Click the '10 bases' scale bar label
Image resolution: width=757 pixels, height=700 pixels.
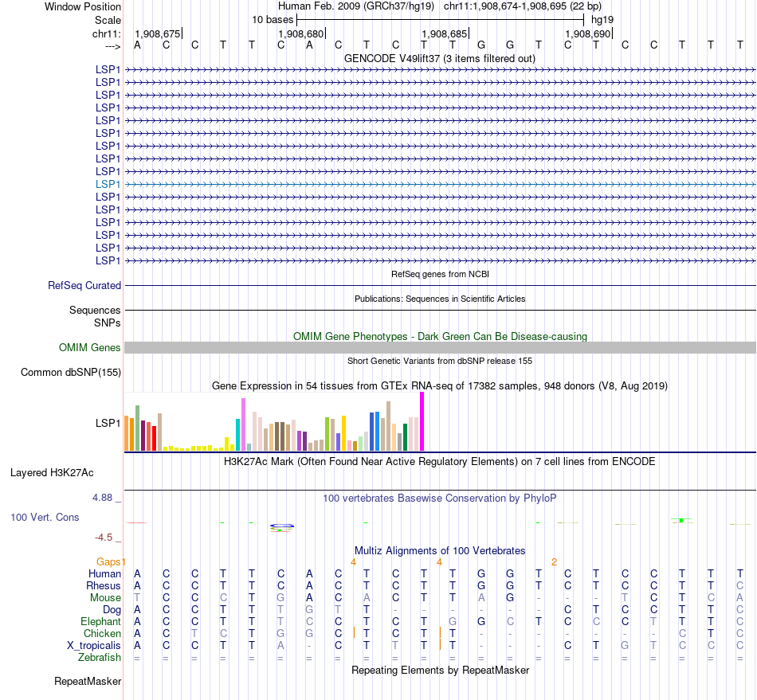(273, 20)
